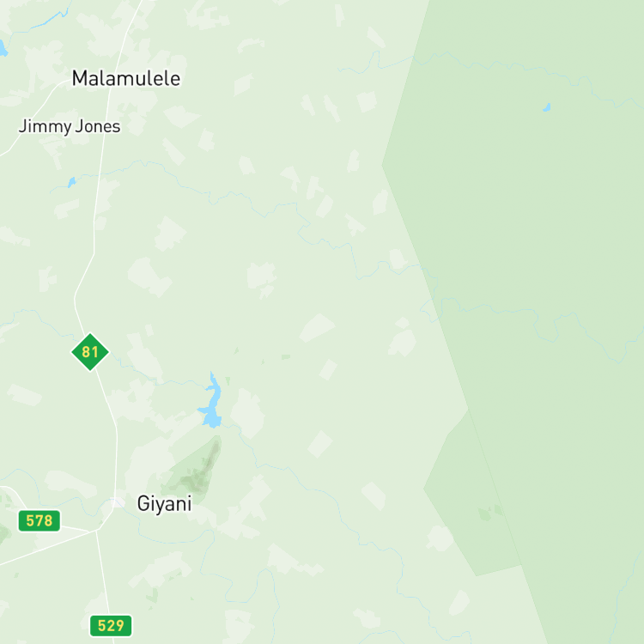Select the 578 road number badge
This screenshot has height=644, width=644.
click(39, 521)
